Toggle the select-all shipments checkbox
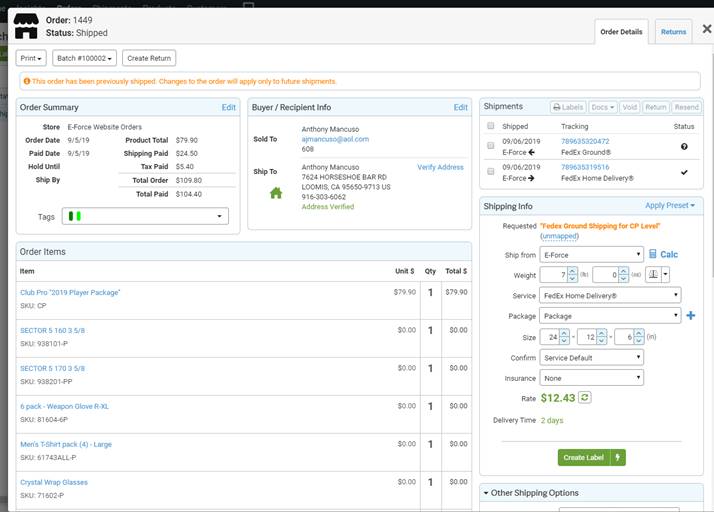714x512 pixels. pos(490,127)
